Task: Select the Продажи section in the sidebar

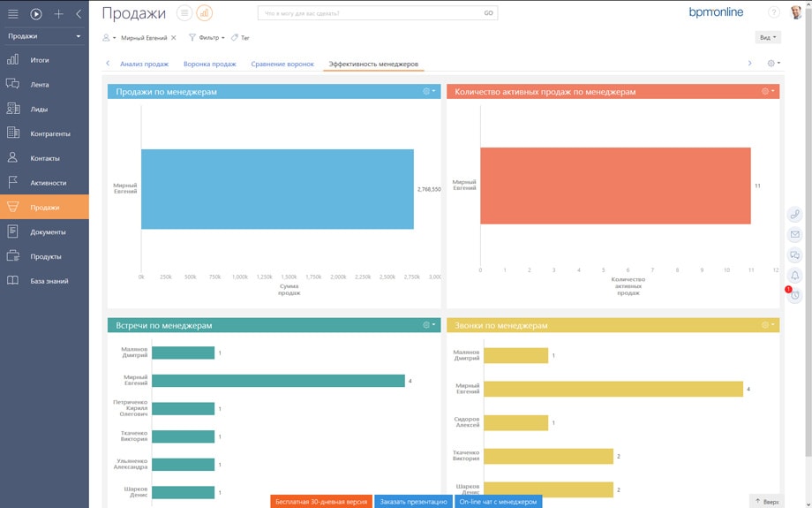Action: click(x=44, y=208)
